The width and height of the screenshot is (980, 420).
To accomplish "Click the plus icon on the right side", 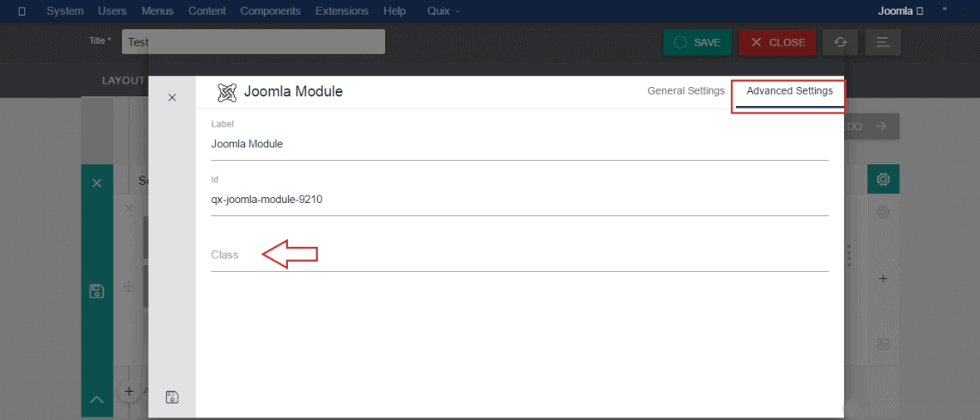I will [x=883, y=279].
